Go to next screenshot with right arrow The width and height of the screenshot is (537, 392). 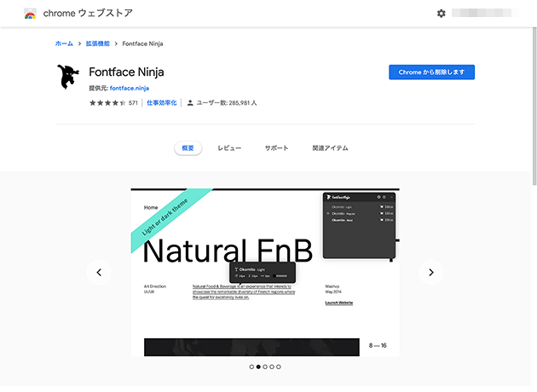point(431,273)
